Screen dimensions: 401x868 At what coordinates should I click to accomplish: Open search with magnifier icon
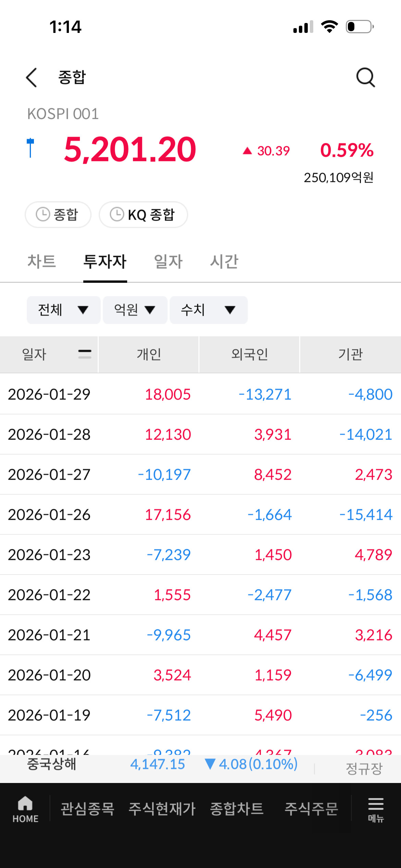coord(365,77)
